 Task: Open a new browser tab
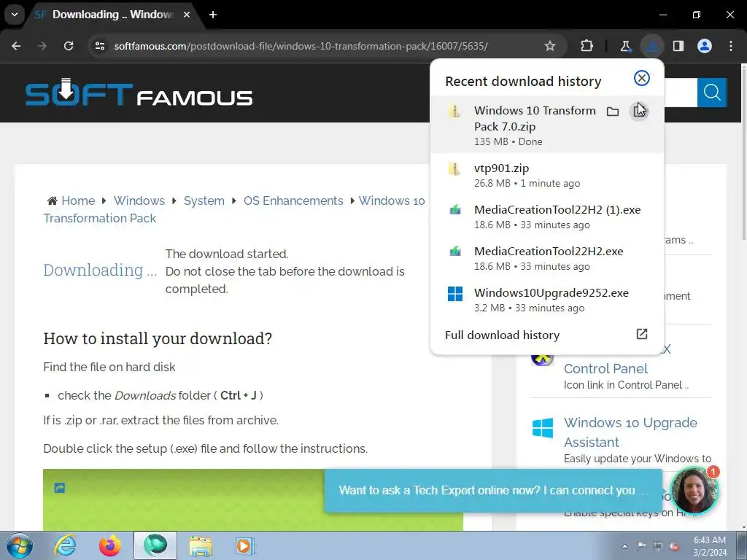click(213, 15)
